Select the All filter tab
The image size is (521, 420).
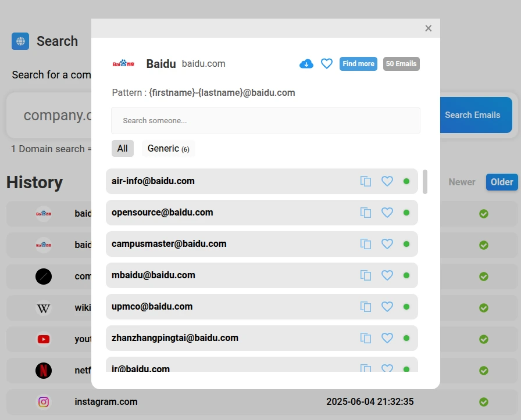click(122, 148)
